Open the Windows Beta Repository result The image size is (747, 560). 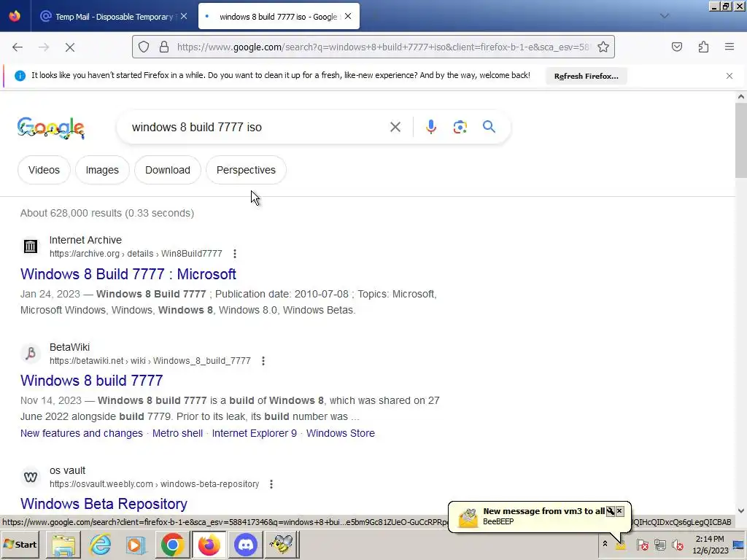[104, 504]
